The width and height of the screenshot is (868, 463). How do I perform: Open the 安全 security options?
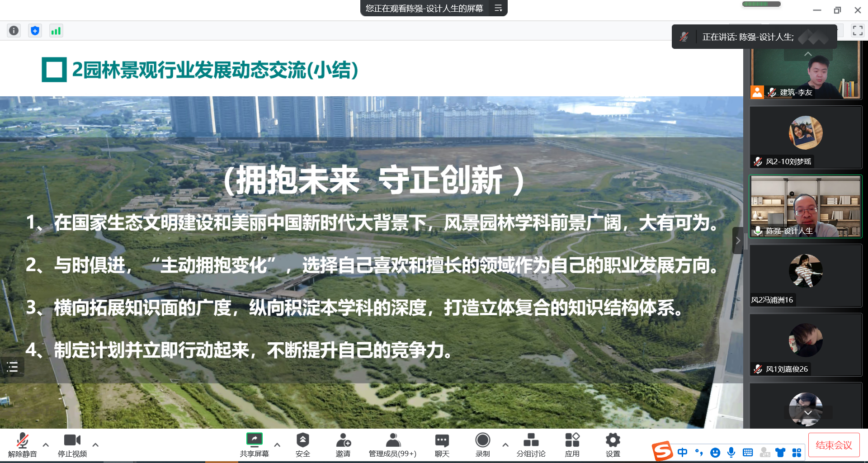coord(302,445)
